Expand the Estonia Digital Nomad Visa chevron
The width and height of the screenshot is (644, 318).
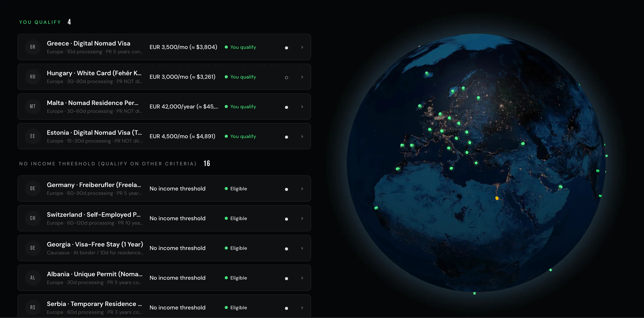tap(302, 136)
